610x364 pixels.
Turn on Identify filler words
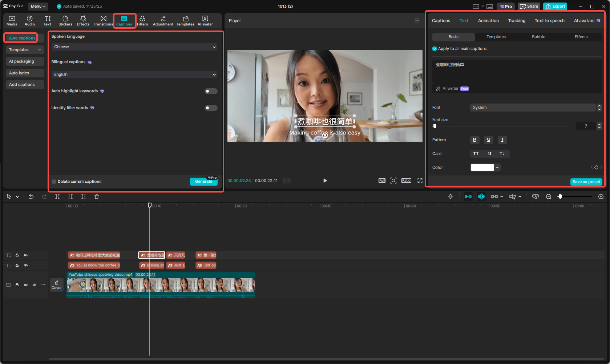point(211,108)
